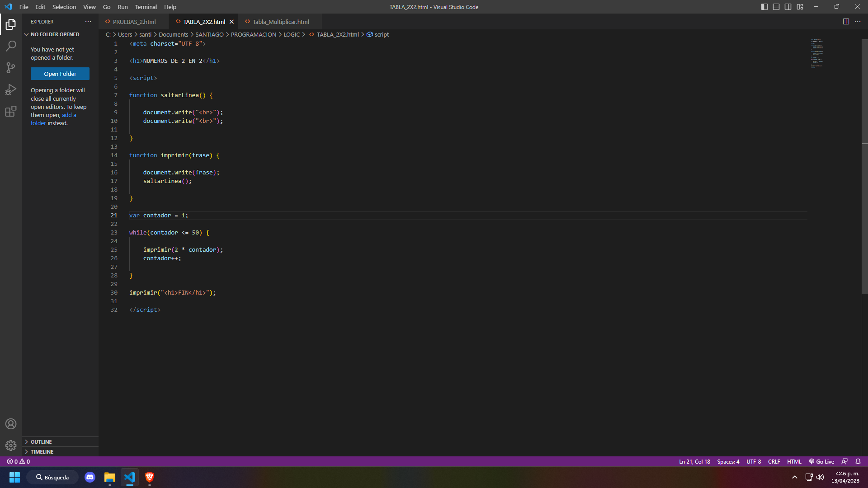Open the Source Control view
This screenshot has width=868, height=488.
pyautogui.click(x=11, y=68)
